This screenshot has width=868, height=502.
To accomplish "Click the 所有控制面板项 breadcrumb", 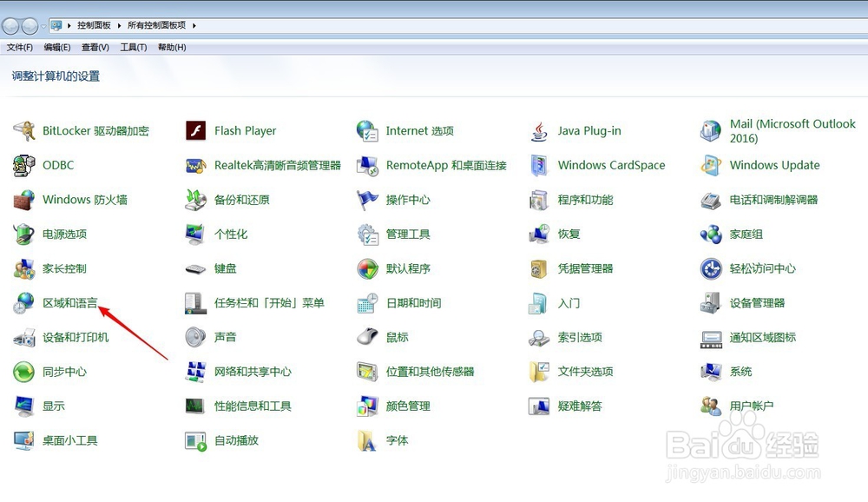I will coord(156,25).
